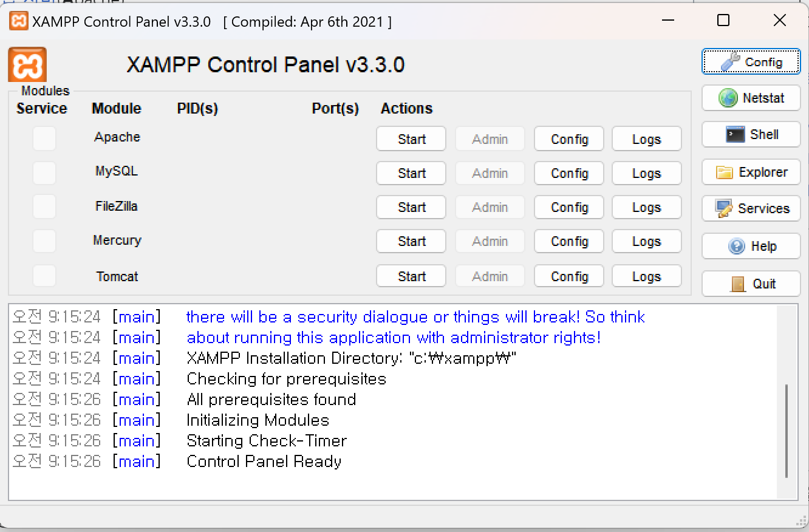Click the window resize grip corner
809x532 pixels.
(802, 521)
